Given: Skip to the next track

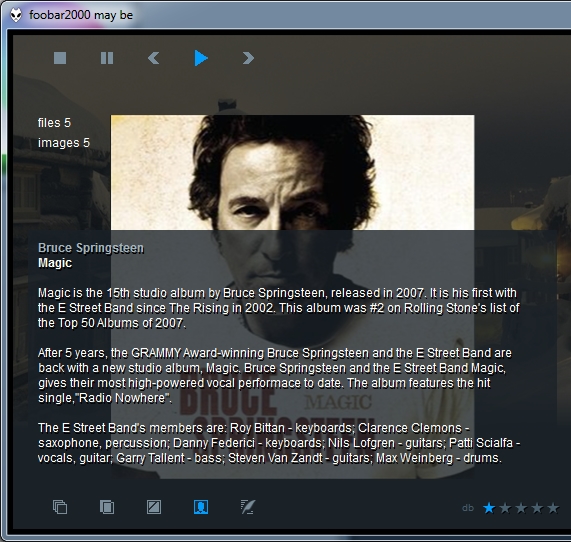Looking at the screenshot, I should [248, 58].
